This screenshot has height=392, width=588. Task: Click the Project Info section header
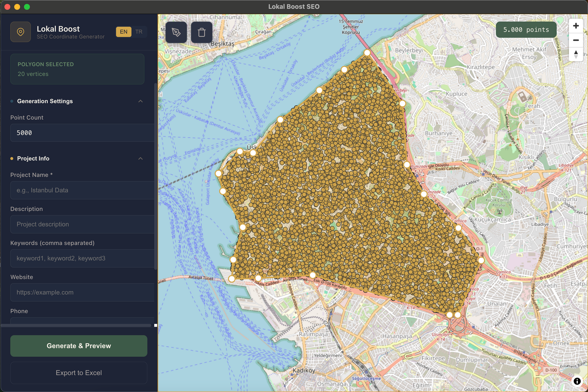click(x=33, y=158)
